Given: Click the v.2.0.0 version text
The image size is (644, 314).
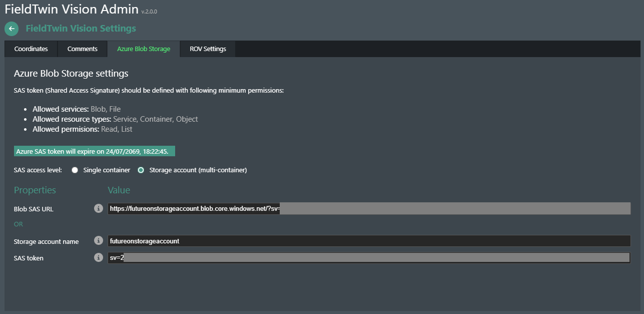Looking at the screenshot, I should tap(149, 11).
